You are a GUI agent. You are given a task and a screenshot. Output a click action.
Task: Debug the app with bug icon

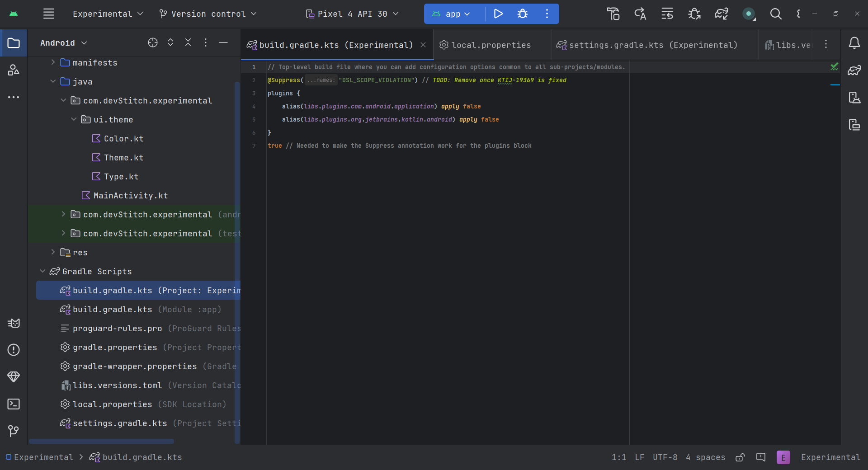[x=523, y=14]
